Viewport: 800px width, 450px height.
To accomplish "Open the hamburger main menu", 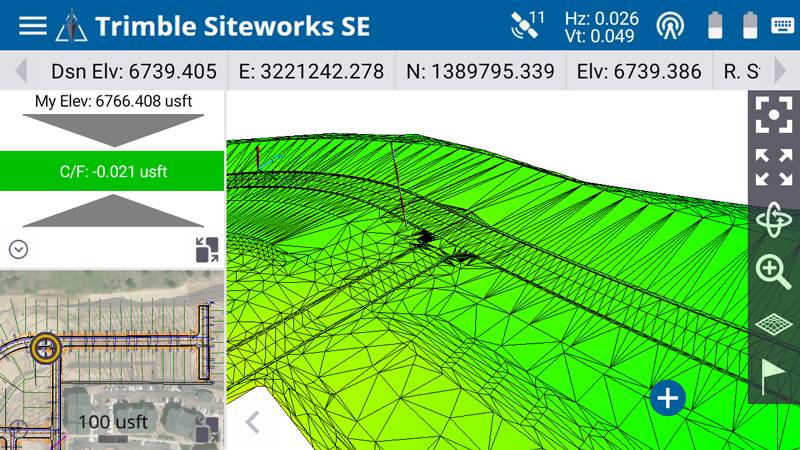I will coord(33,26).
